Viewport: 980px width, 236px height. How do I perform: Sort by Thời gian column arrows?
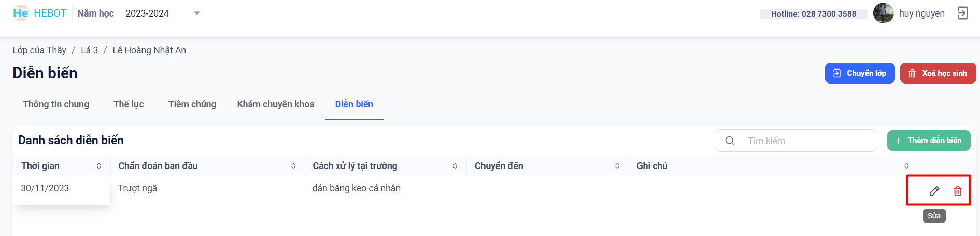99,166
